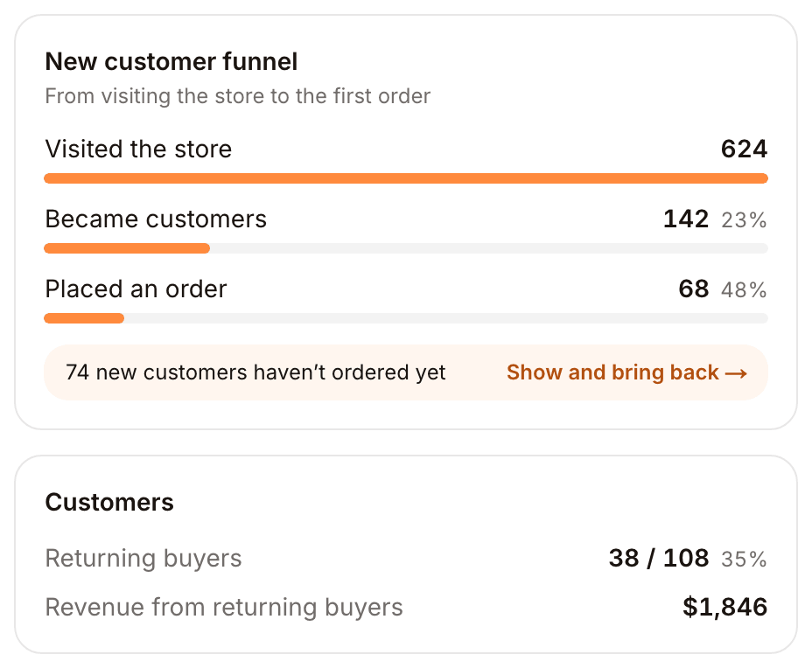Click the 'Returning buyers' label
Viewport: 812px width, 668px height.
point(143,559)
